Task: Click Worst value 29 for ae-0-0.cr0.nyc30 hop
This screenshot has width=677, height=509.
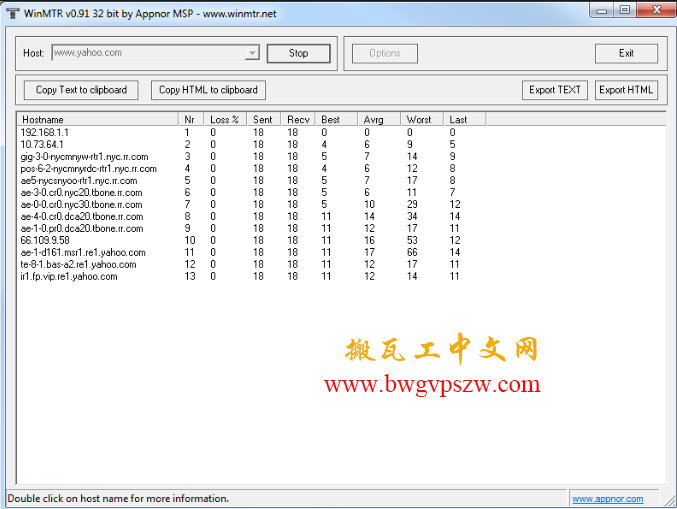Action: 412,205
